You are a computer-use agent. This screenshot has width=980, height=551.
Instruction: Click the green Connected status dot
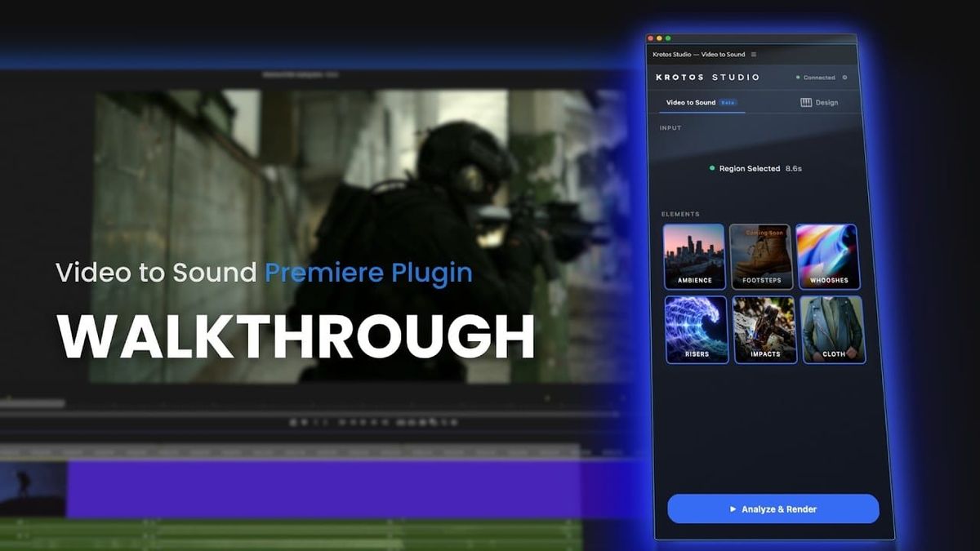(x=798, y=78)
